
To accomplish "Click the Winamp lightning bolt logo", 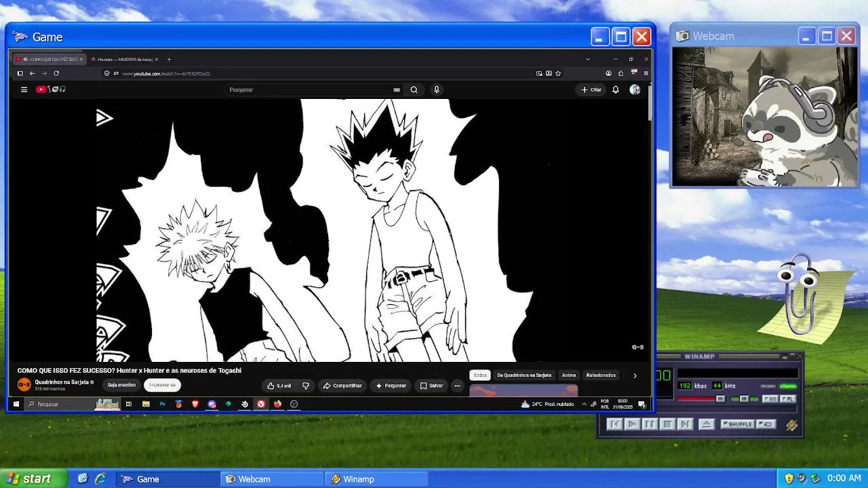I will pyautogui.click(x=791, y=426).
